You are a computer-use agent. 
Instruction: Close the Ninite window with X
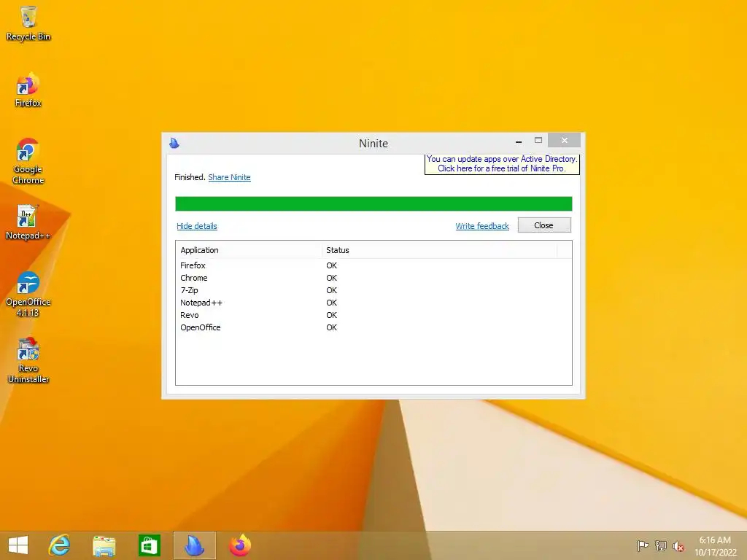564,140
